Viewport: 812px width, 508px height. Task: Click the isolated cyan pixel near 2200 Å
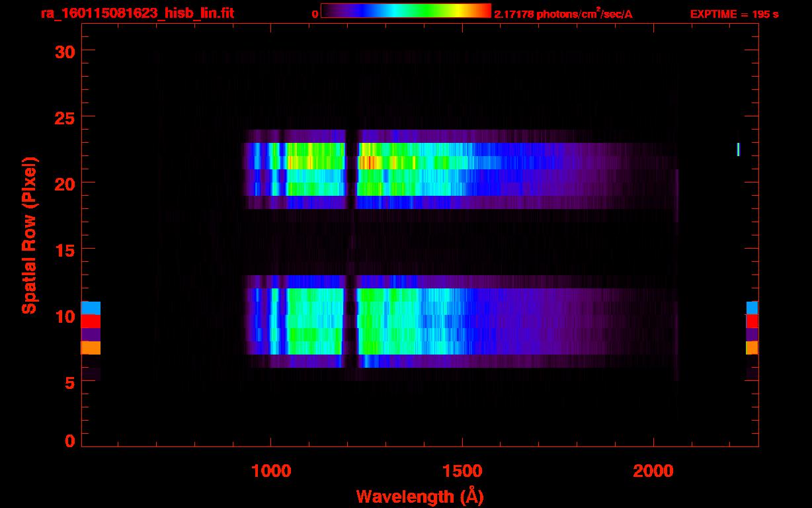click(738, 149)
